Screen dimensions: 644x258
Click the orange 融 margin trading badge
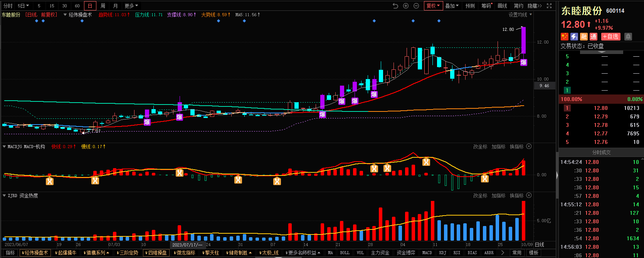584,37
